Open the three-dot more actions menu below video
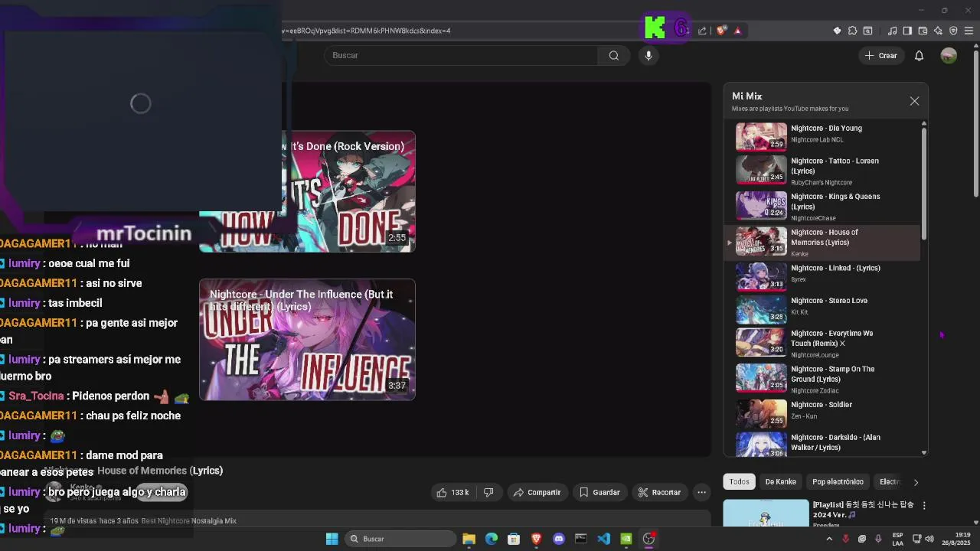 pyautogui.click(x=701, y=492)
